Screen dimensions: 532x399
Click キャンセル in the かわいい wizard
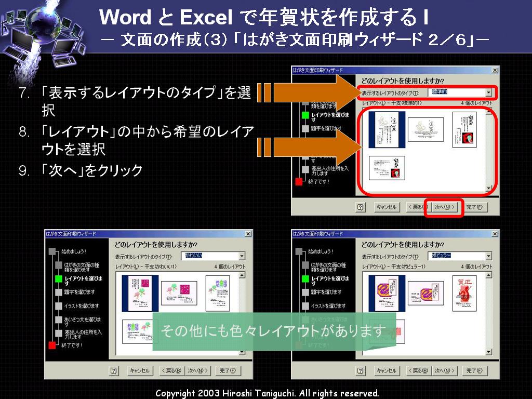tap(140, 371)
